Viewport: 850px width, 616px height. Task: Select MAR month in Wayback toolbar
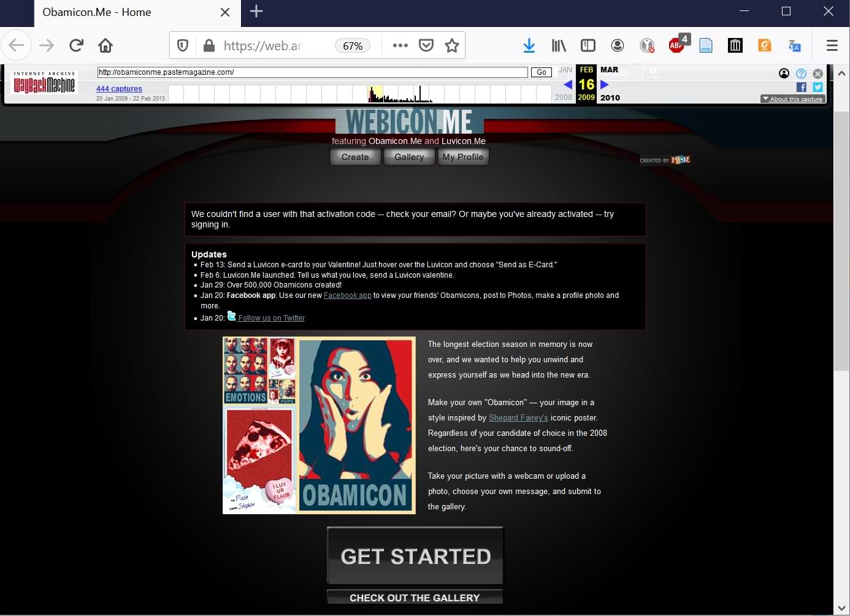(x=610, y=70)
